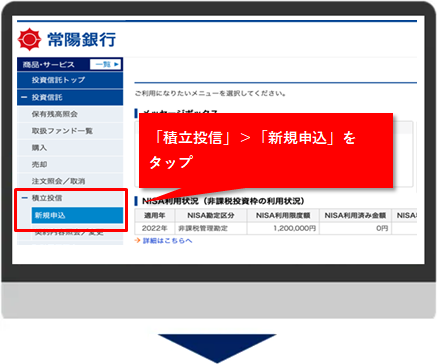437x364 pixels.
Task: Open 保有残高照会 in the sidebar
Action: click(x=70, y=114)
